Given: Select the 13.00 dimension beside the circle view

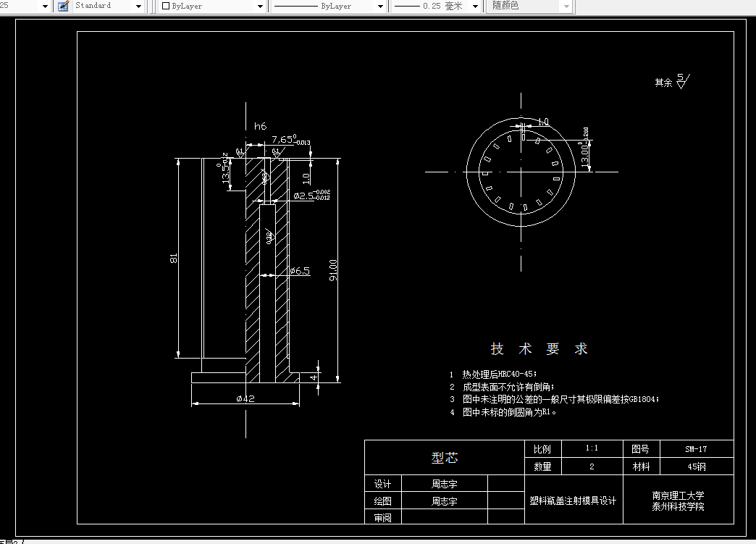Looking at the screenshot, I should pos(584,148).
